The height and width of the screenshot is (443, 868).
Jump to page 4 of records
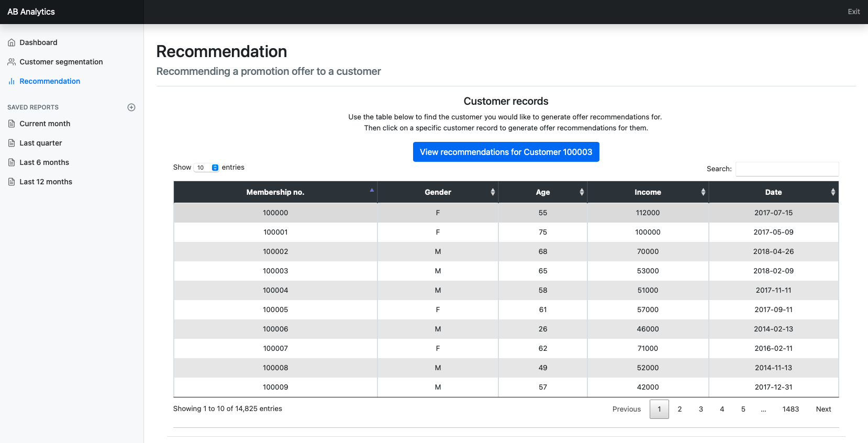[x=722, y=409]
